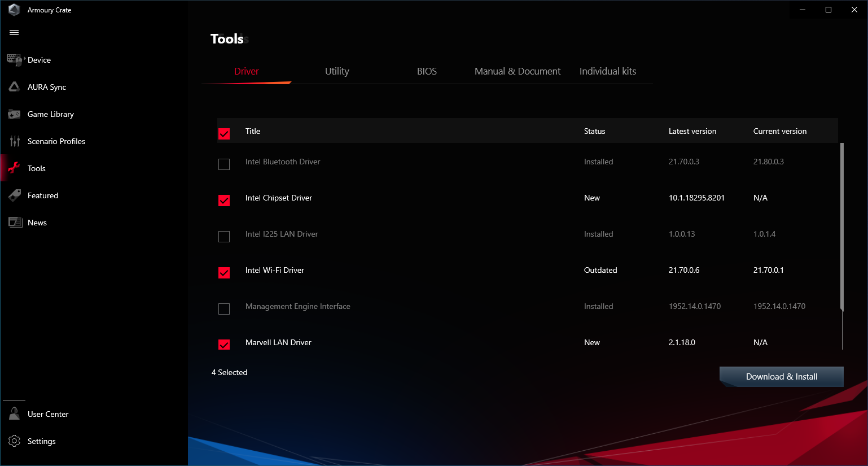This screenshot has height=466, width=868.
Task: Click the 4 Selected counter text
Action: tap(230, 372)
